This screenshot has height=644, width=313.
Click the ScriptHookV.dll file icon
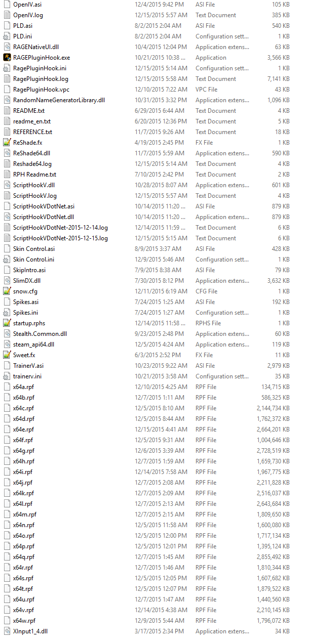click(7, 185)
